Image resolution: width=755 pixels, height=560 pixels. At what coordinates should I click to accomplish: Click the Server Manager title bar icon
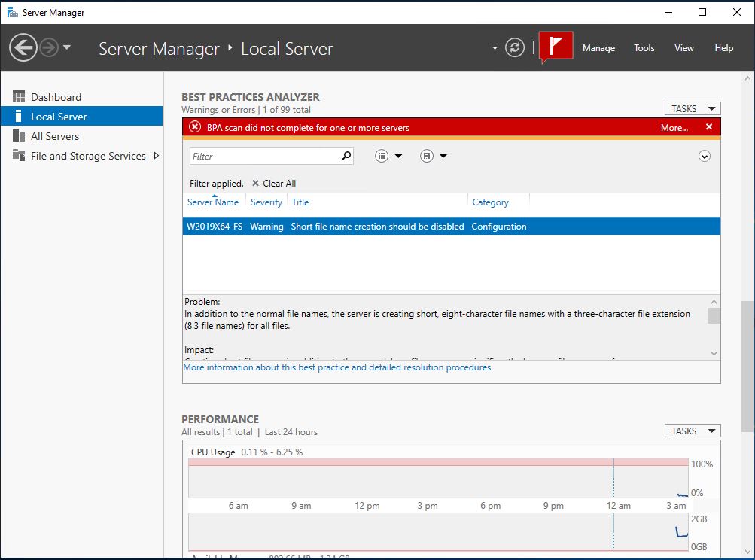(13, 12)
